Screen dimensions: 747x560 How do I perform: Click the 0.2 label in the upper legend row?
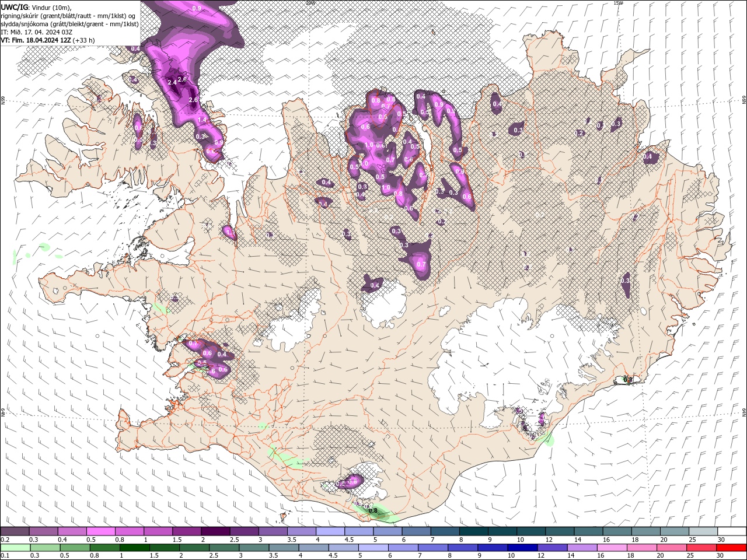click(5, 540)
